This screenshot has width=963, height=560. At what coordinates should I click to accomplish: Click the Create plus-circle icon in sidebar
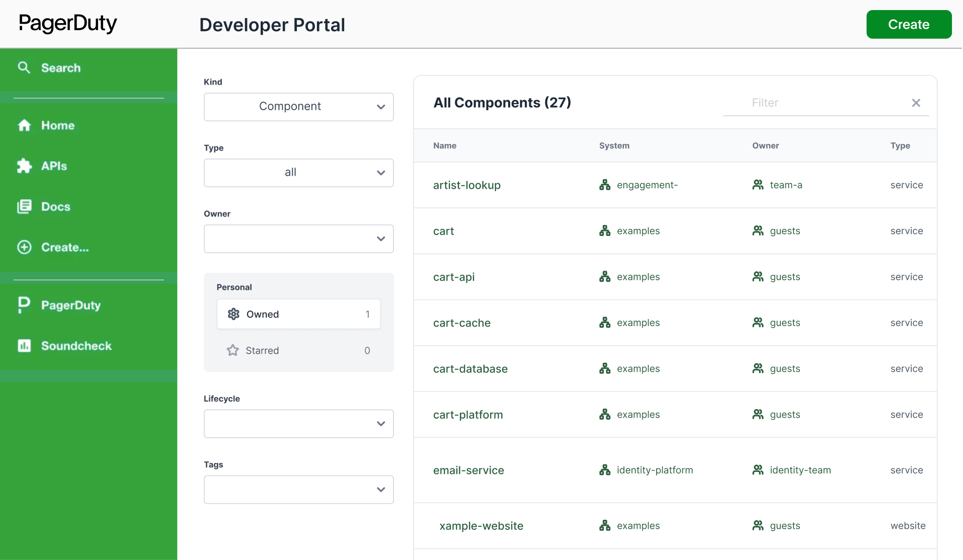pyautogui.click(x=24, y=247)
